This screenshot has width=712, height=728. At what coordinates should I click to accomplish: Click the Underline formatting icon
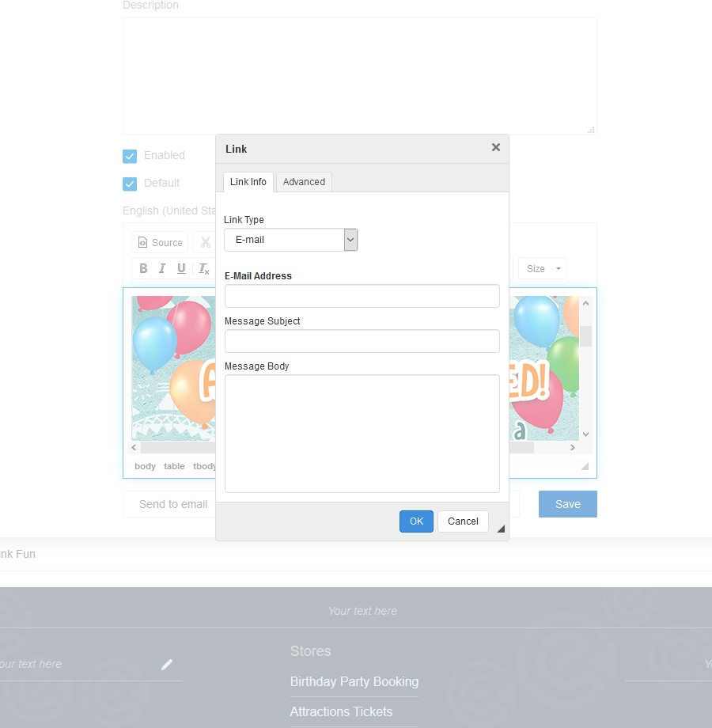point(181,268)
